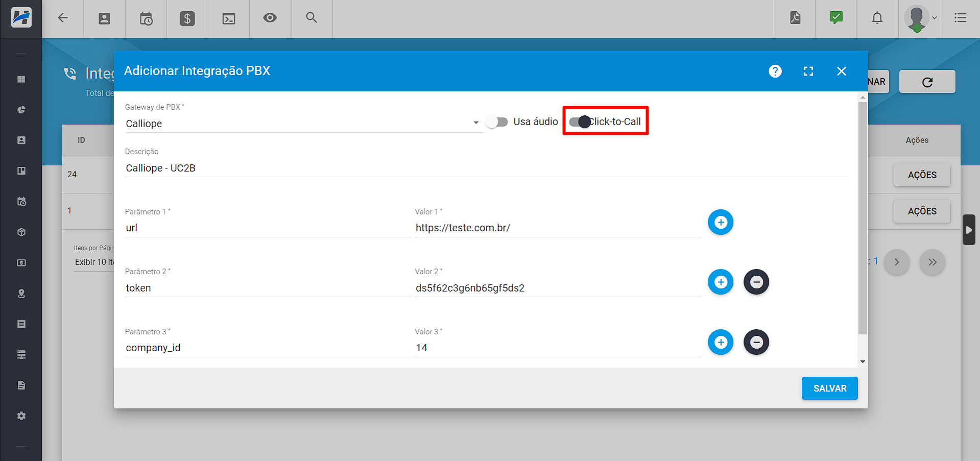The image size is (980, 461).
Task: Open the PDF export icon near notifications
Action: point(795,17)
